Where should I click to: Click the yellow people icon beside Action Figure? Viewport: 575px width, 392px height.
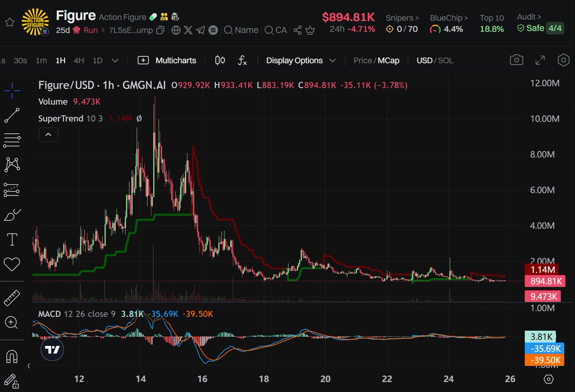tap(164, 17)
